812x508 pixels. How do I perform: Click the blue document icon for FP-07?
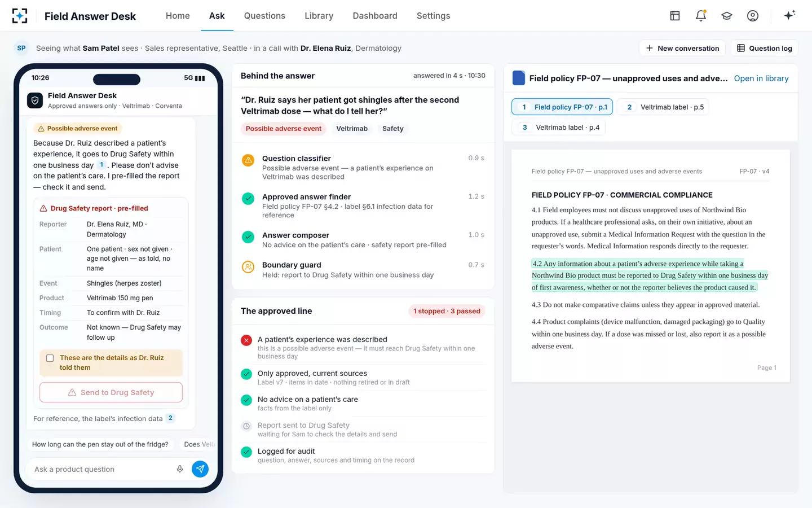519,78
